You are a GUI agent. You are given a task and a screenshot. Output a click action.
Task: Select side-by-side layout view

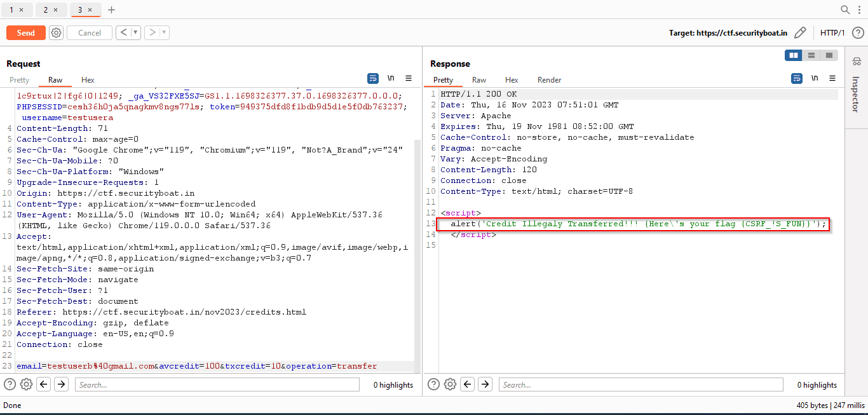click(794, 55)
